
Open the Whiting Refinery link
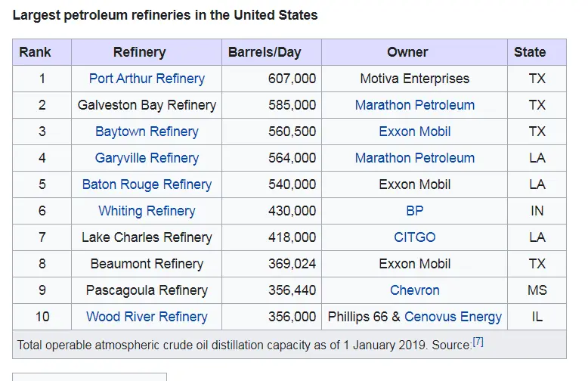(x=147, y=211)
